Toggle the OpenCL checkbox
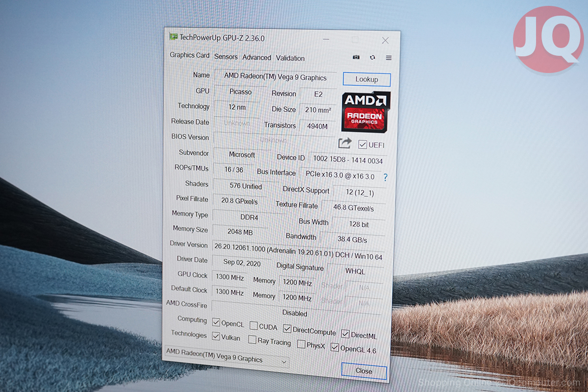The image size is (588, 392). tap(216, 322)
